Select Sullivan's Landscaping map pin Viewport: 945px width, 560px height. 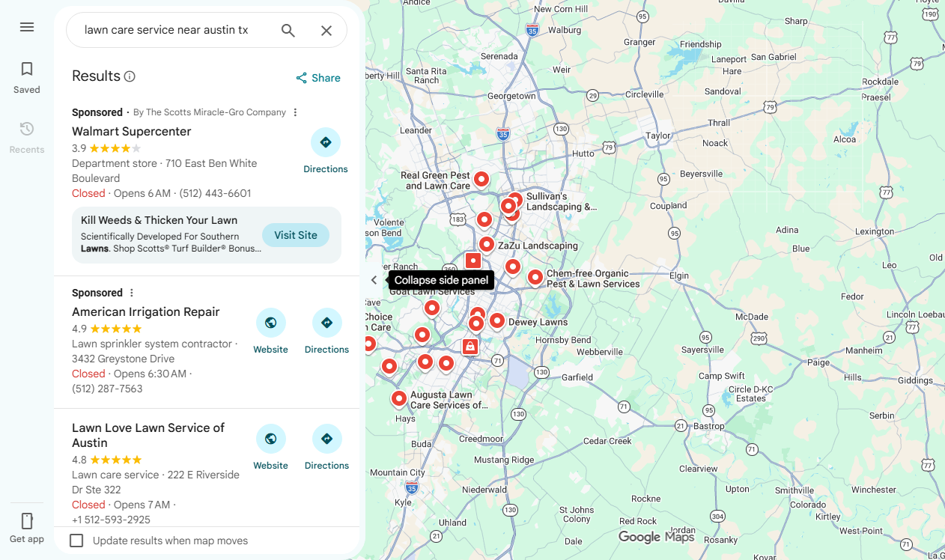click(514, 200)
